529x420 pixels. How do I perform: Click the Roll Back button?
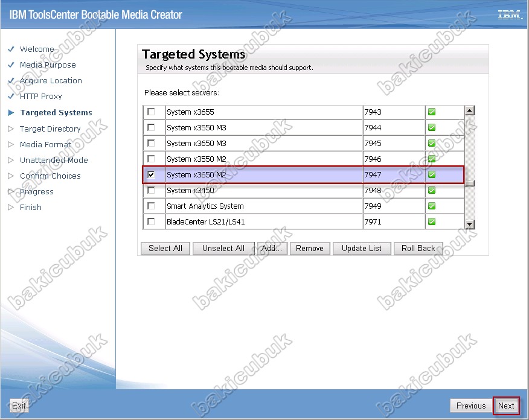click(418, 249)
